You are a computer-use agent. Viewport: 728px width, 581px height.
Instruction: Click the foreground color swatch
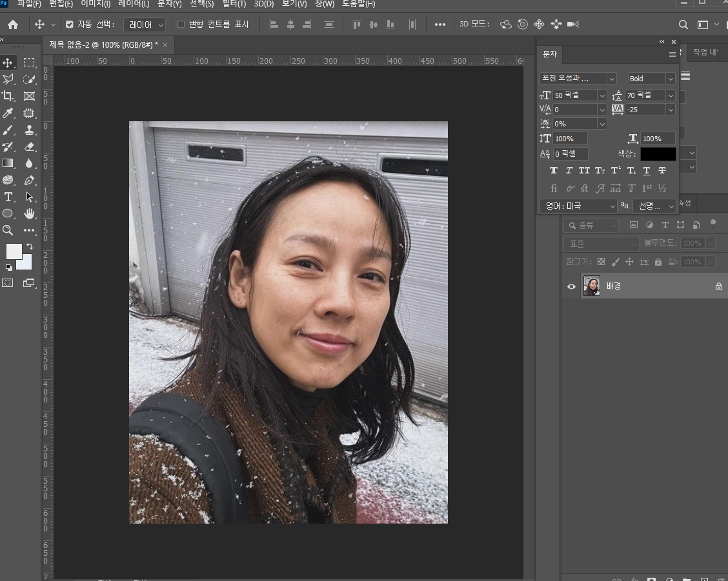click(14, 251)
